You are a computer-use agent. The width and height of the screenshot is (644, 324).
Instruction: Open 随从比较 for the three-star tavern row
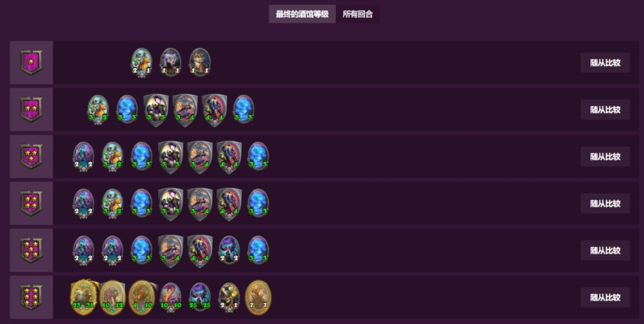pos(605,156)
